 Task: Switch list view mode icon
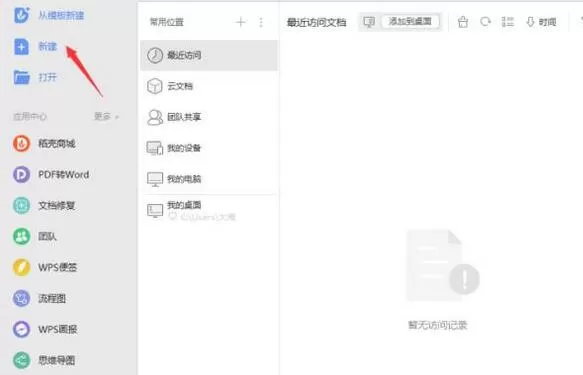point(508,22)
